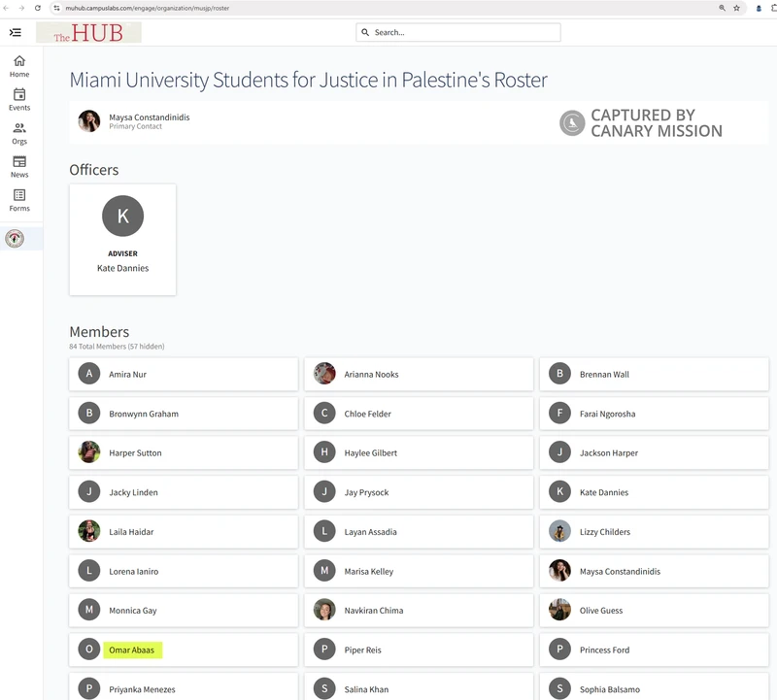Click the Officers section heading
Screen dimensions: 777x700
pyautogui.click(x=93, y=170)
